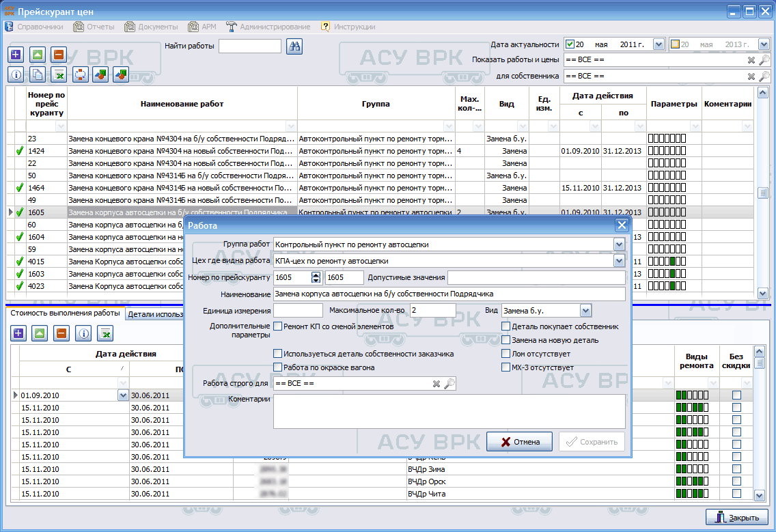
Task: Open the Отчеты menu
Action: [x=94, y=27]
